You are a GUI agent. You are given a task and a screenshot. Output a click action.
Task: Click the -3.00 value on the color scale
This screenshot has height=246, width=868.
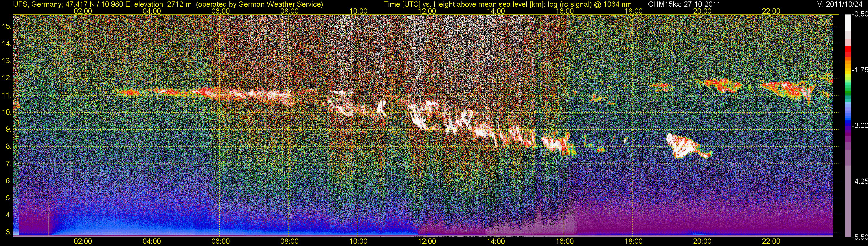860,126
